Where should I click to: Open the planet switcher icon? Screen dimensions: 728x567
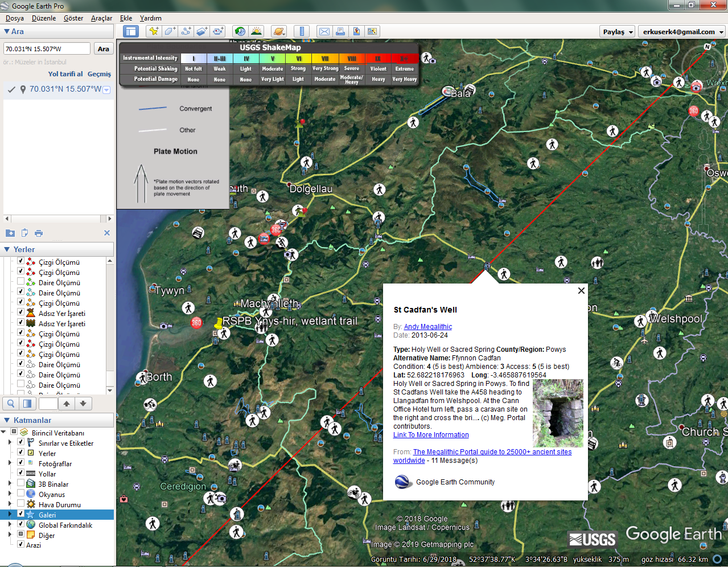click(279, 31)
